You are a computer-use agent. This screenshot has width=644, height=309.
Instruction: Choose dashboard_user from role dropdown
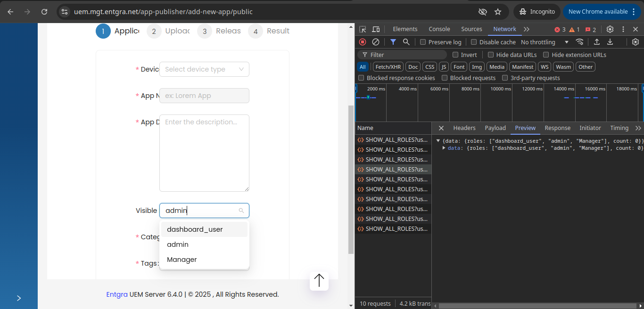[204, 229]
